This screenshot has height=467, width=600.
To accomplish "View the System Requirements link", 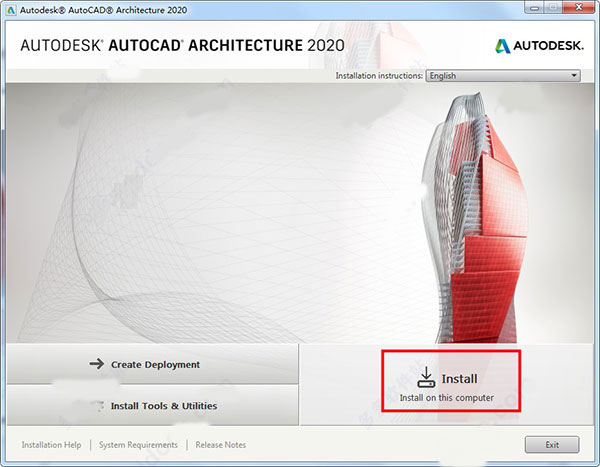I will [x=138, y=445].
